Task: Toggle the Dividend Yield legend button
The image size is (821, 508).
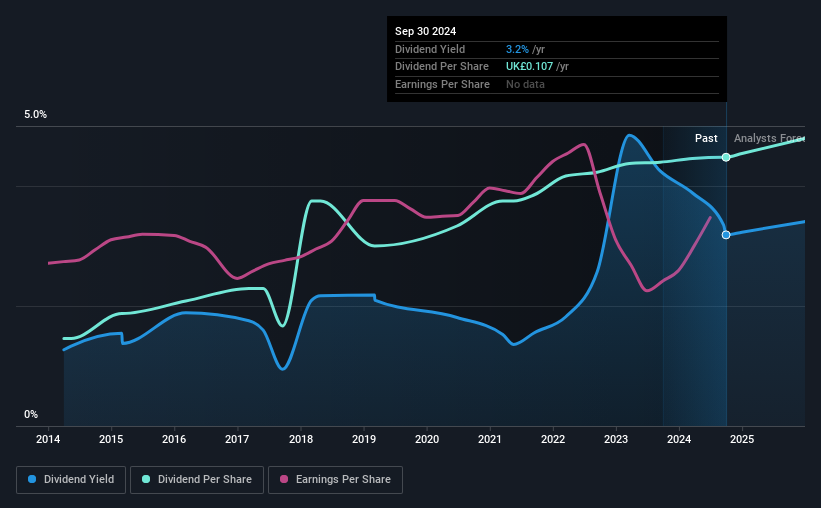Action: (x=71, y=480)
